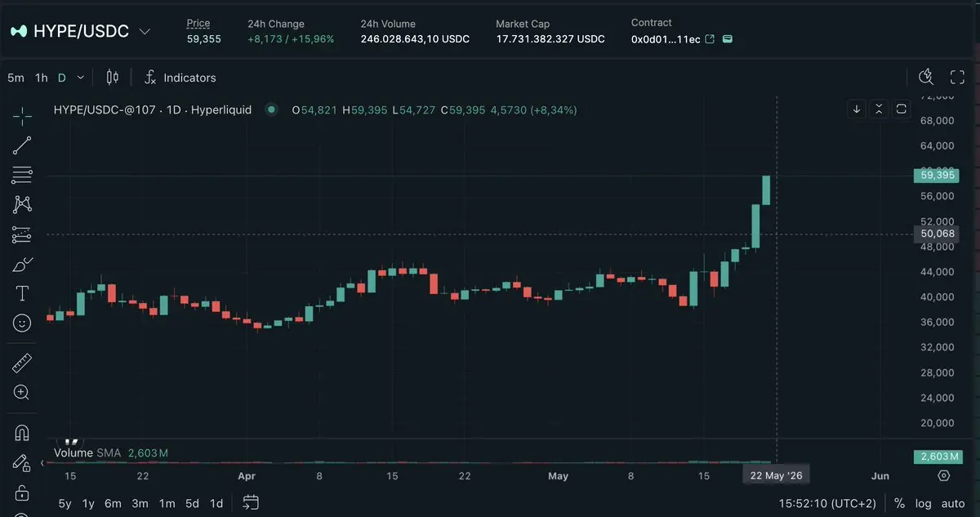Click the crosshair price label 50,068
The width and height of the screenshot is (980, 517).
click(x=937, y=234)
